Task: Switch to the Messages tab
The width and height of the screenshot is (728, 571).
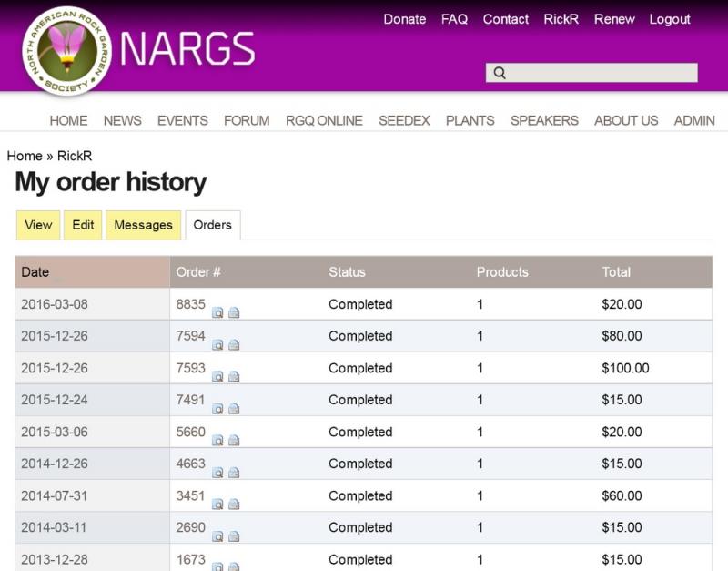Action: coord(143,225)
